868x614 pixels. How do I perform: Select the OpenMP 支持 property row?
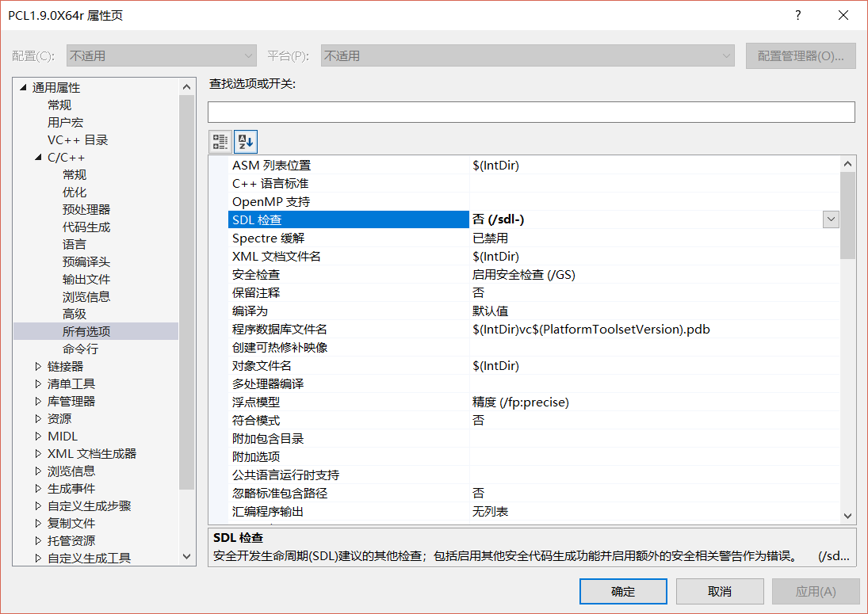[533, 201]
